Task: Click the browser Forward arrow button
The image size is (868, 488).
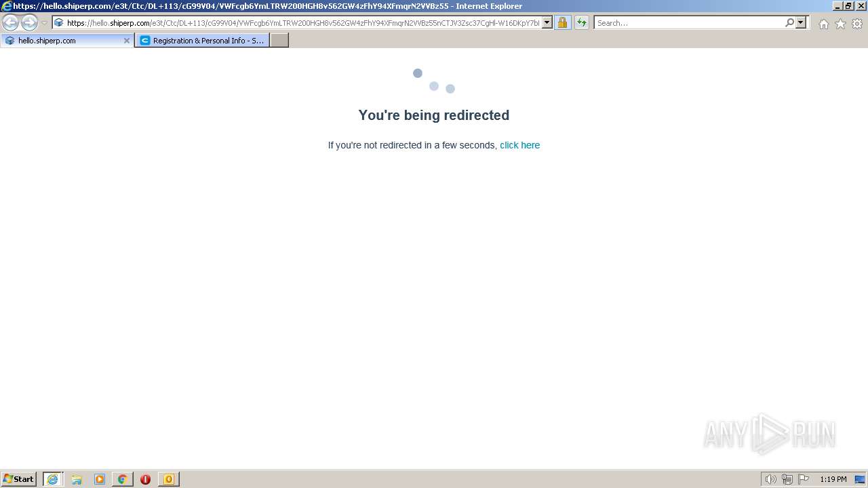Action: 29,22
